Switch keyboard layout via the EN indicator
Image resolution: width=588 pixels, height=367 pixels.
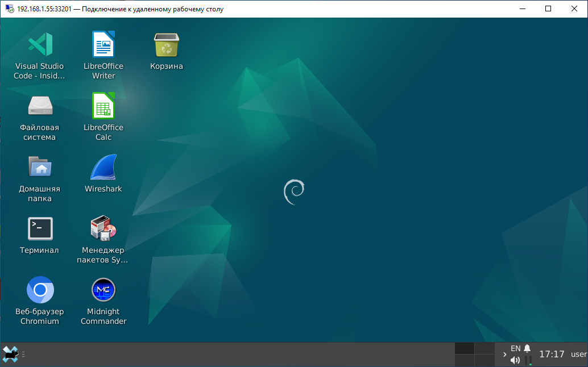(516, 349)
